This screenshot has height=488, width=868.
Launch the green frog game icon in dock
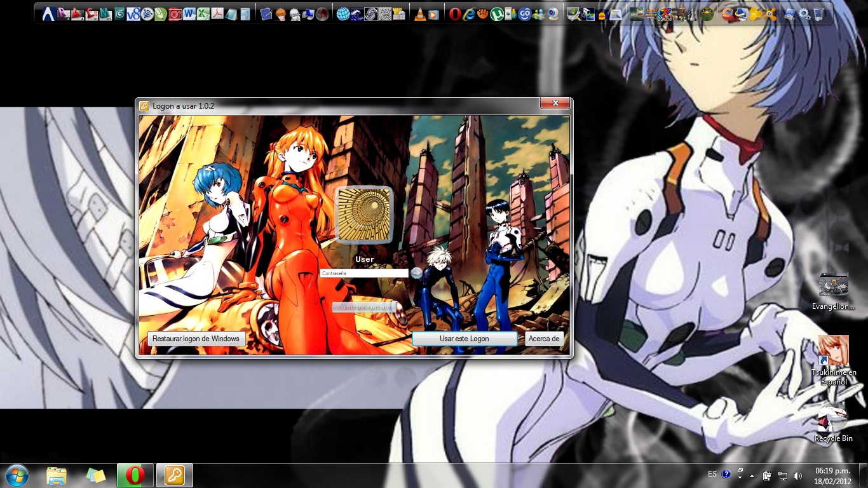[707, 14]
